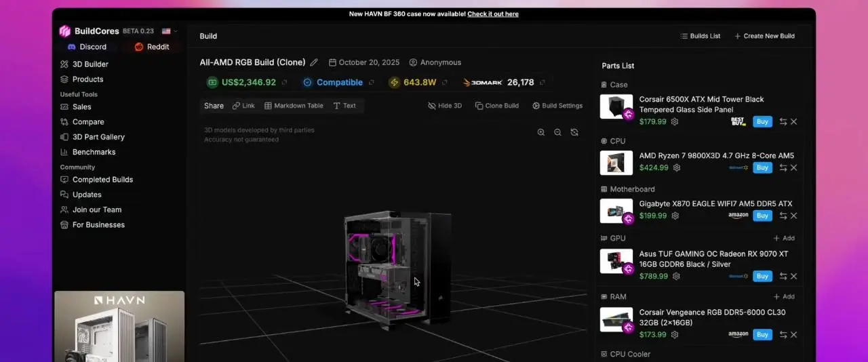Open the country flag region dropdown

click(x=170, y=31)
